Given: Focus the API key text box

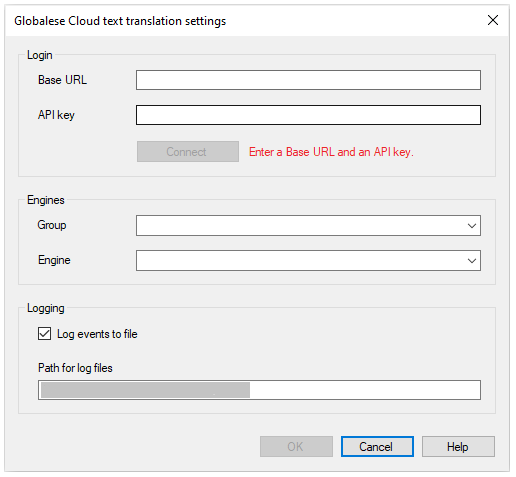Looking at the screenshot, I should [x=308, y=115].
